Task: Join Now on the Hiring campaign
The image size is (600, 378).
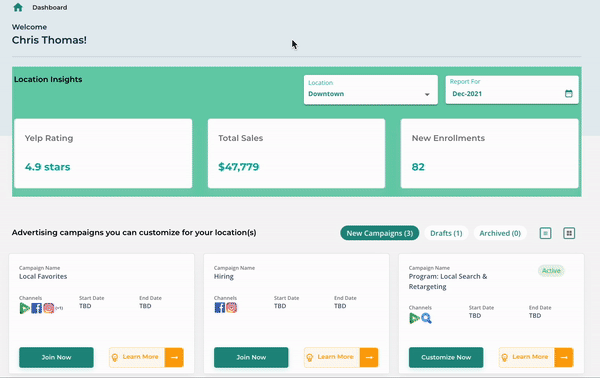Action: 251,357
